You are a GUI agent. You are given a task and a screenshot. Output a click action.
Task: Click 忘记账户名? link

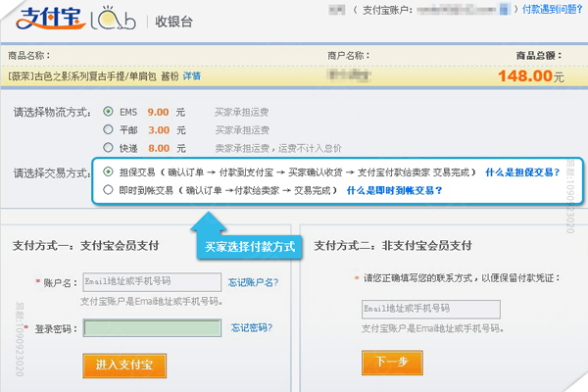(253, 282)
